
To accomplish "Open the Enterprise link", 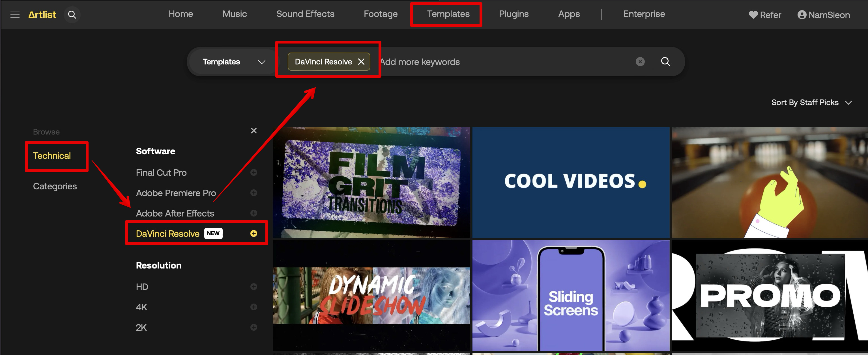I will (644, 14).
